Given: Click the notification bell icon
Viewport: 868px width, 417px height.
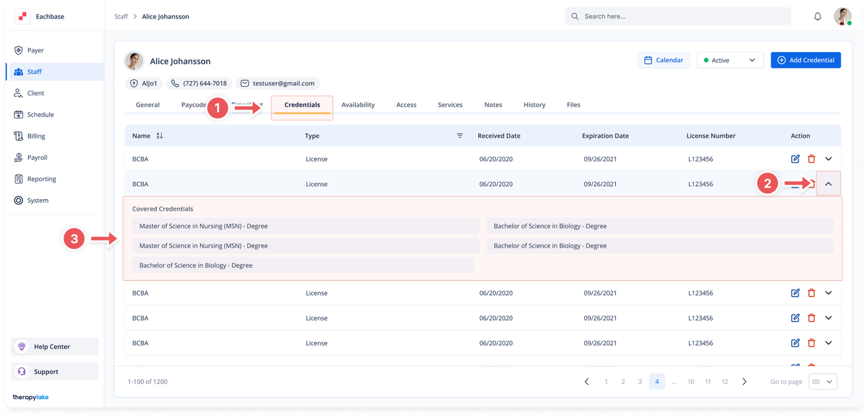Looking at the screenshot, I should [x=817, y=17].
